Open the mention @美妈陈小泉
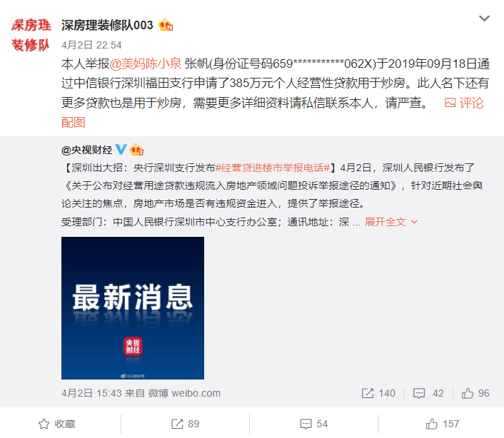Viewport: 504px width, 438px height. 146,63
